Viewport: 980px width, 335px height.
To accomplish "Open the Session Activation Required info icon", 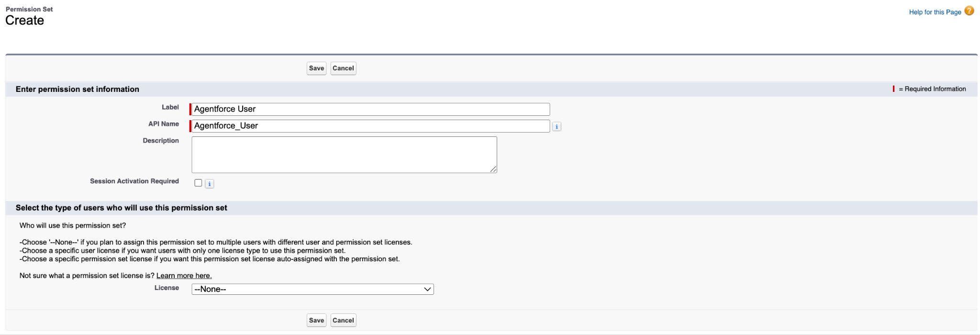I will 209,184.
